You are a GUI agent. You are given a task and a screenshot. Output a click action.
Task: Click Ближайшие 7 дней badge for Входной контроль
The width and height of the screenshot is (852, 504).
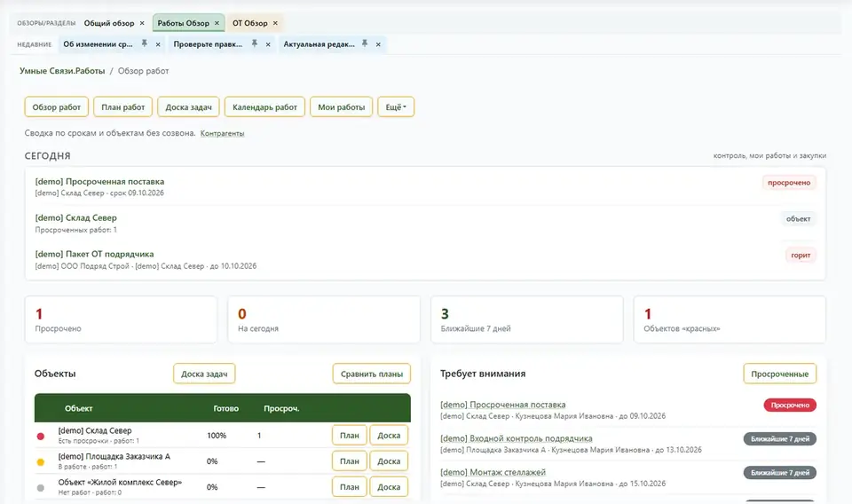pyautogui.click(x=780, y=439)
